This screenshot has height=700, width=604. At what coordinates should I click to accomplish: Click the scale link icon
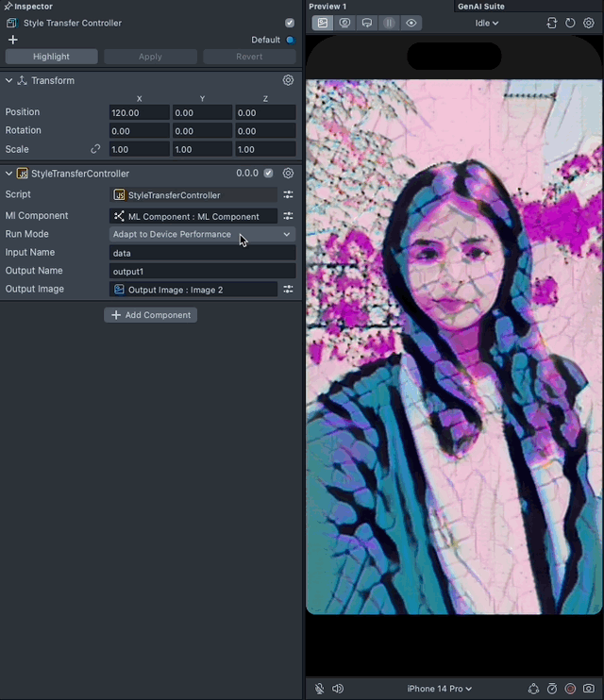click(x=95, y=149)
